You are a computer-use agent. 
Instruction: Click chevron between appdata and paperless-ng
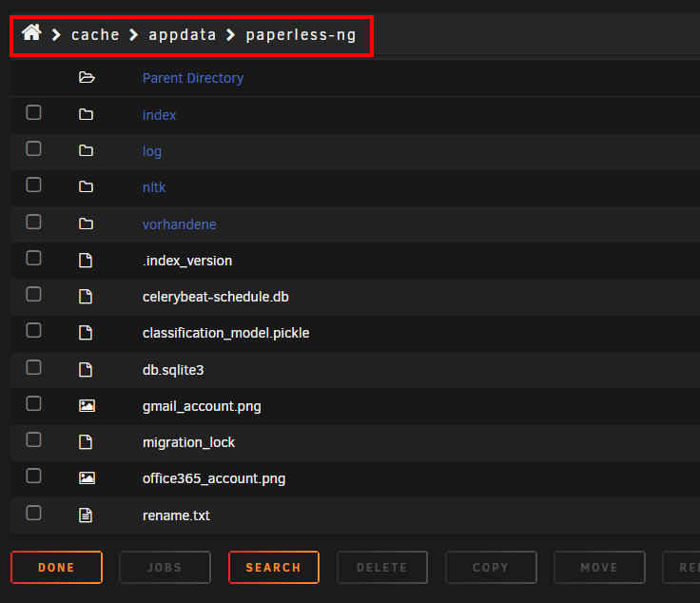tap(231, 35)
